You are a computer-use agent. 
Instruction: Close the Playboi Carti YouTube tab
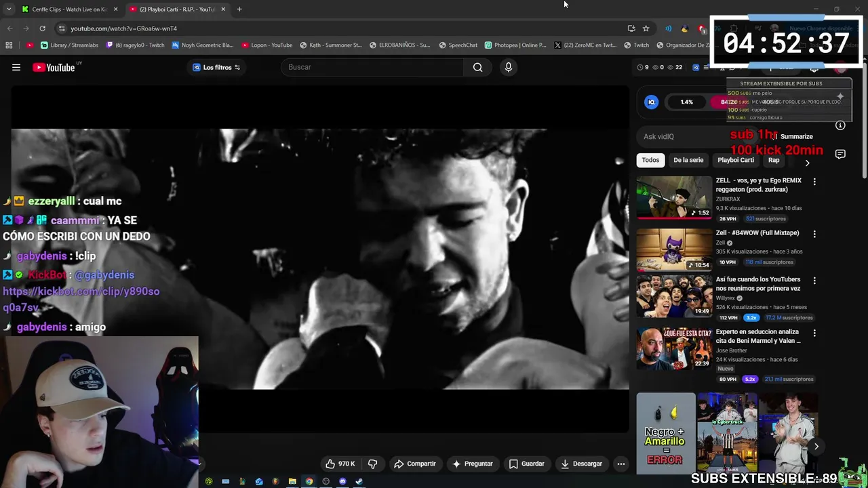(223, 9)
